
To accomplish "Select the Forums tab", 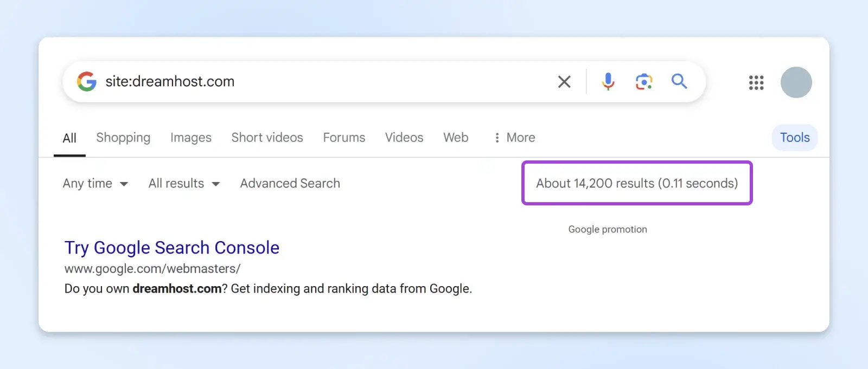I will click(x=344, y=138).
